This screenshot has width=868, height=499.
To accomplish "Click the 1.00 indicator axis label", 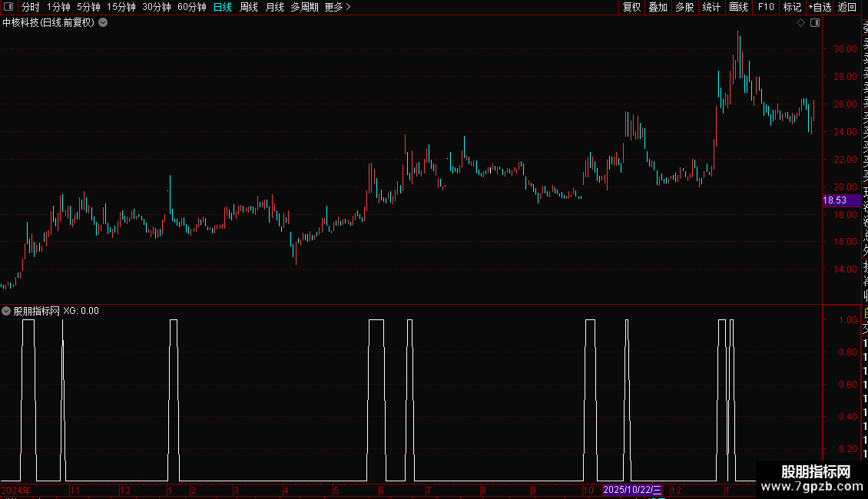I will (848, 320).
